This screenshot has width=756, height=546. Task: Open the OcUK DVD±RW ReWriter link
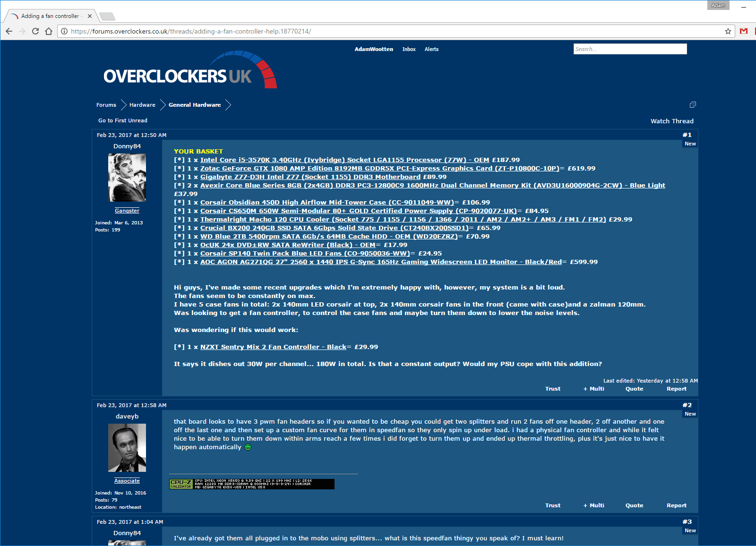pyautogui.click(x=288, y=245)
